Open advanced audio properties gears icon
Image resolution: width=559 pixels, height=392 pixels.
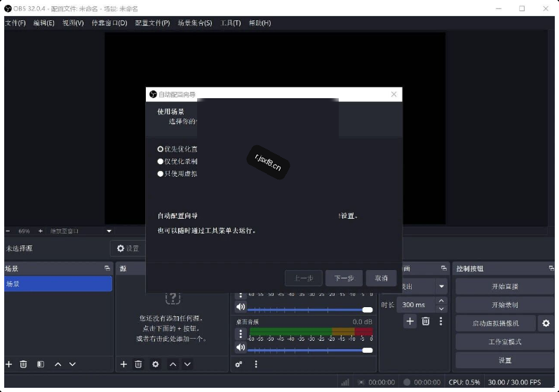[x=239, y=364]
